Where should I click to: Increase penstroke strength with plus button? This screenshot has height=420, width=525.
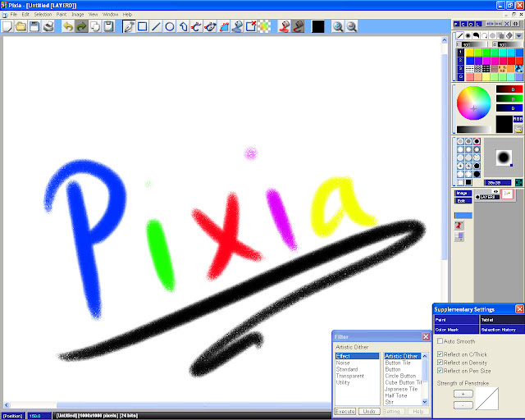pos(463,394)
